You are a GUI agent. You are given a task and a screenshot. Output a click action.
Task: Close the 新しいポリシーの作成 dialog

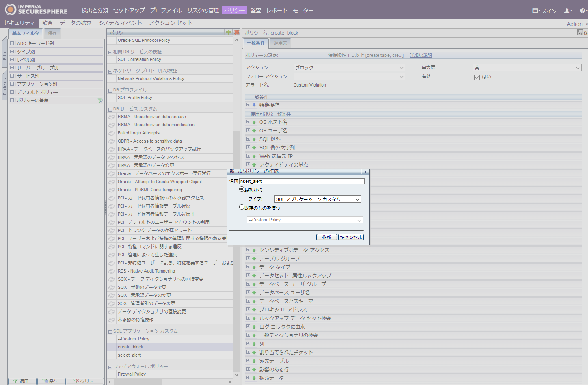pos(365,172)
